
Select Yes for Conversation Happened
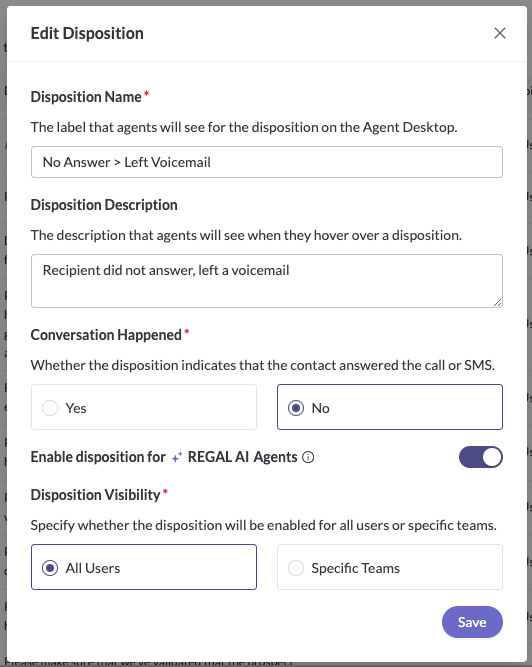click(144, 407)
